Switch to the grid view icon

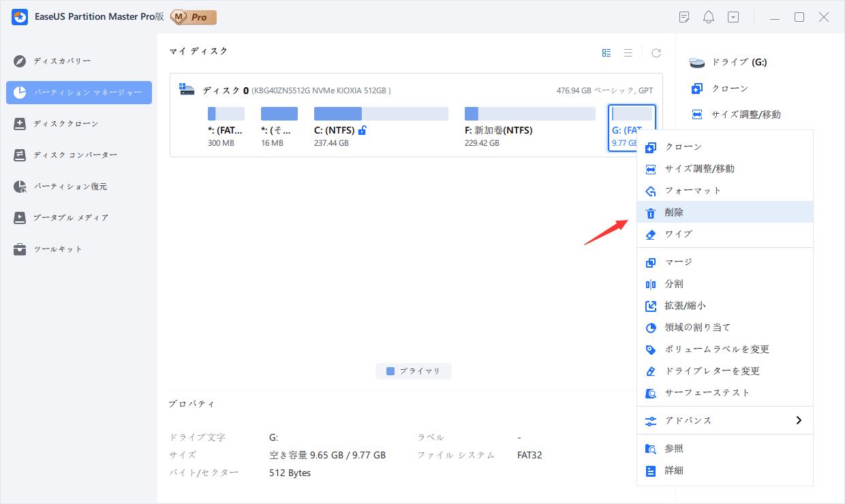pos(606,52)
